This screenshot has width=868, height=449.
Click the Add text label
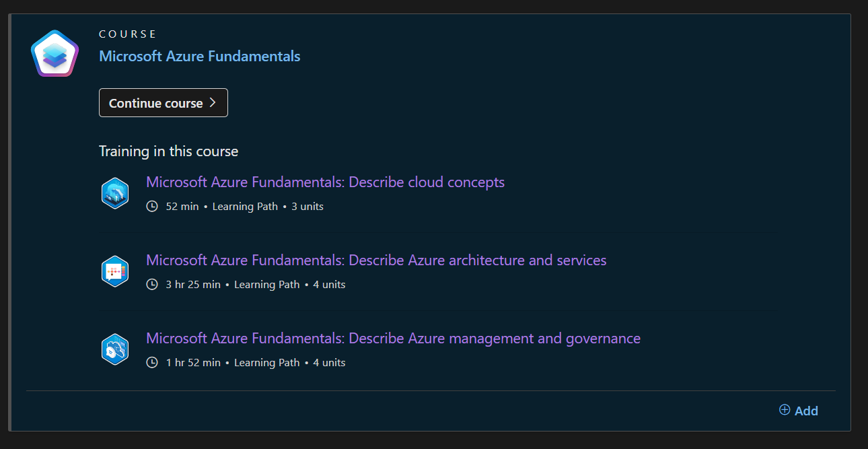806,411
